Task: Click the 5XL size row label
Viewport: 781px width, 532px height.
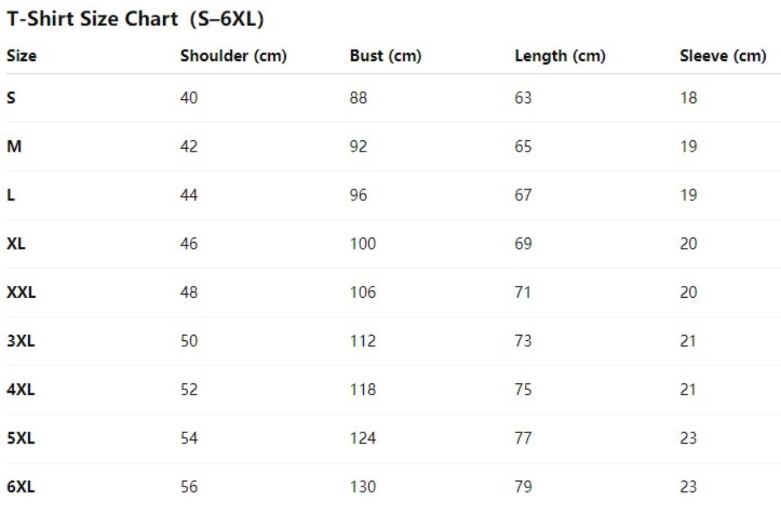Action: pos(21,438)
